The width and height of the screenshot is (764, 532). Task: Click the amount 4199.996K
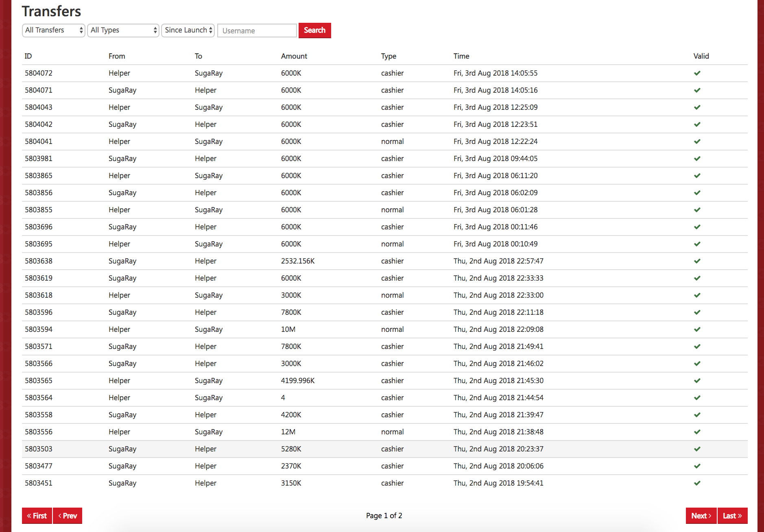coord(298,381)
